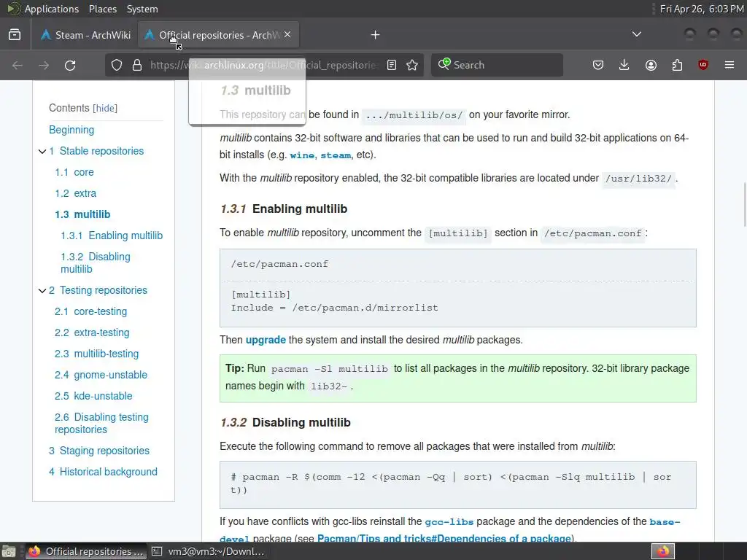Switch to Steam - ArchWiki tab

click(86, 35)
